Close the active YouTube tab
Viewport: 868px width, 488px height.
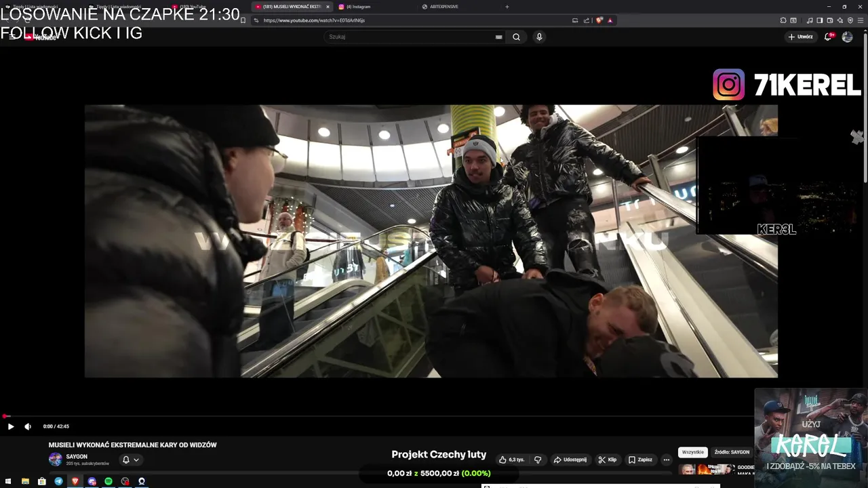tap(328, 7)
